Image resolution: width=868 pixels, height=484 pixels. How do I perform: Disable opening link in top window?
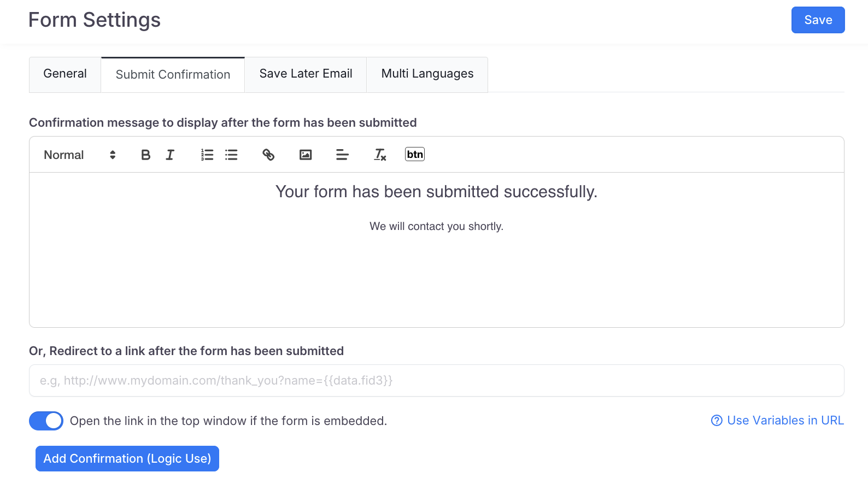click(46, 421)
